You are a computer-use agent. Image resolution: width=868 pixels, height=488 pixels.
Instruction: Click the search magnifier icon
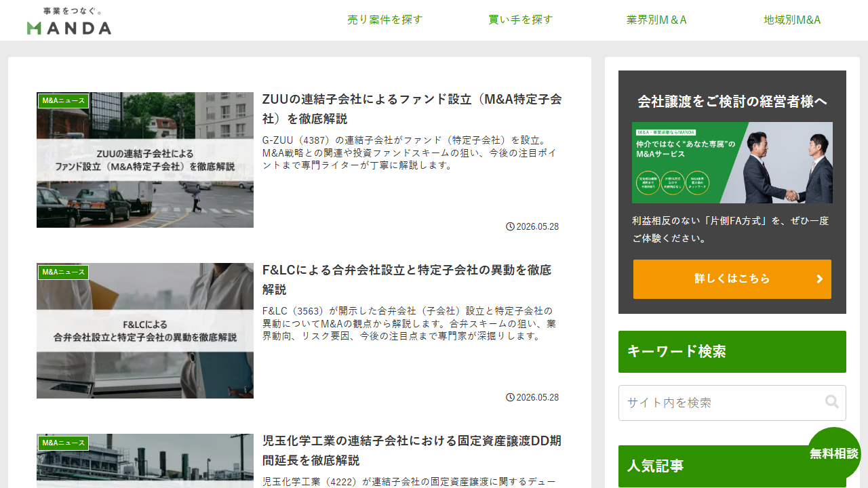(x=832, y=402)
